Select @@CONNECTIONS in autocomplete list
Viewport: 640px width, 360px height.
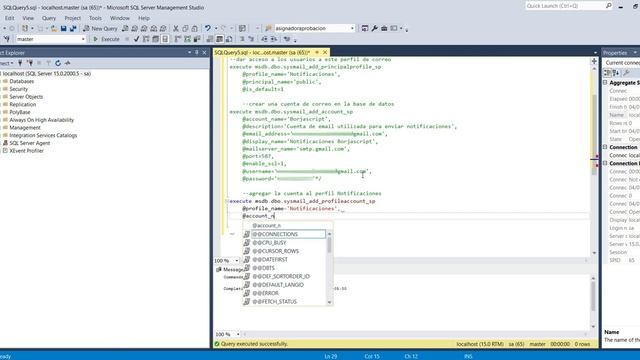pyautogui.click(x=288, y=234)
